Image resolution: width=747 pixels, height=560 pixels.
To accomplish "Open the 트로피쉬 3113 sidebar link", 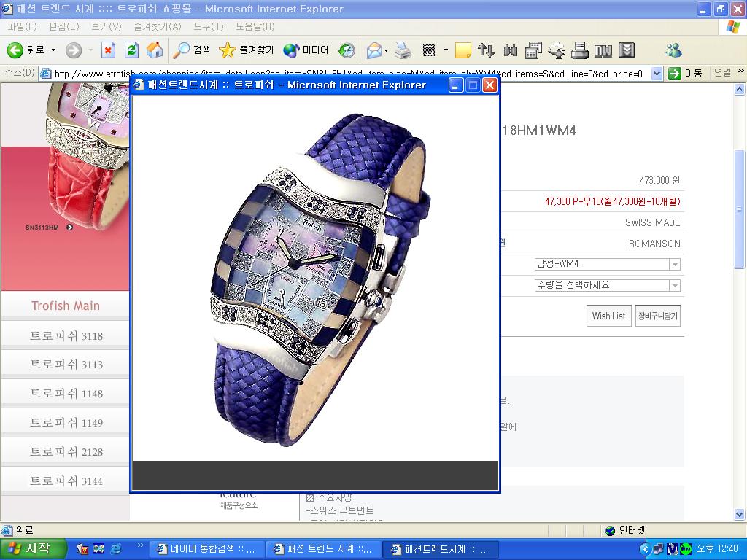I will [x=66, y=365].
